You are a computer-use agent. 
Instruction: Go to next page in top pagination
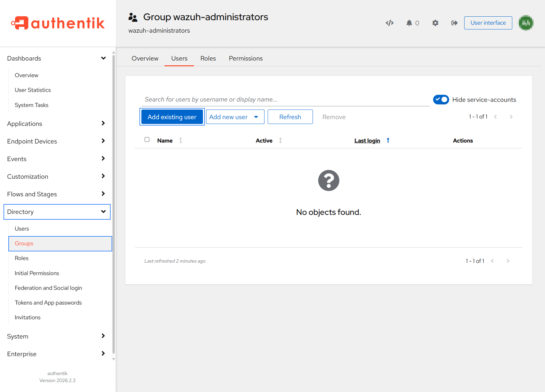[x=511, y=117]
